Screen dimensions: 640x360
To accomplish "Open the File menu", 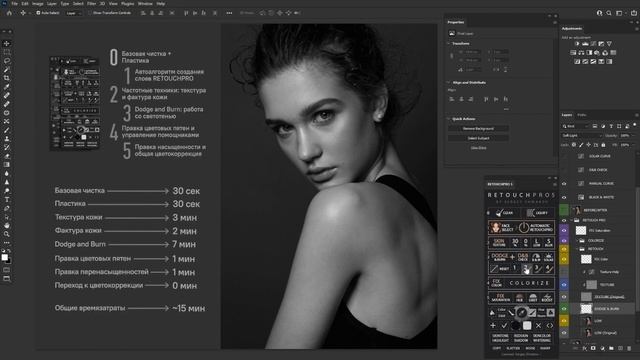I will [15, 4].
